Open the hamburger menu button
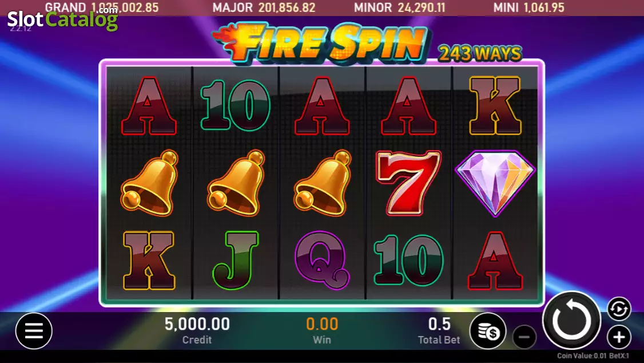644x363 pixels. pyautogui.click(x=34, y=330)
